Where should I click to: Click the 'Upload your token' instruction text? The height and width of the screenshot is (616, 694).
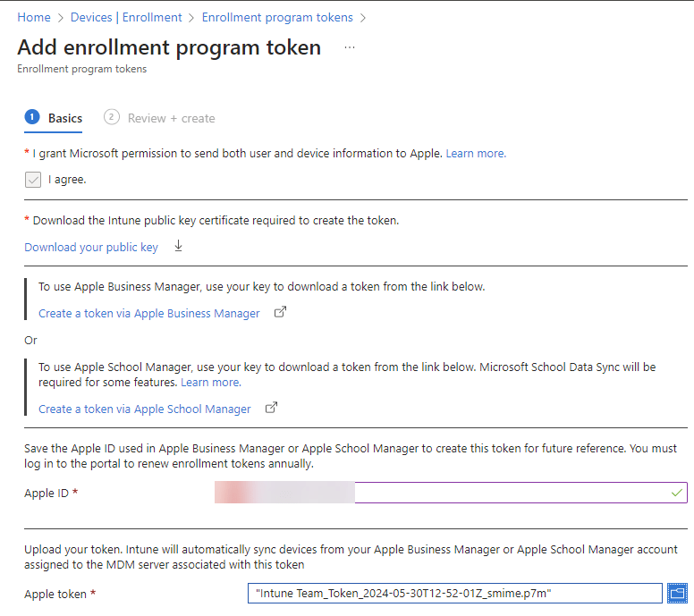pyautogui.click(x=351, y=557)
